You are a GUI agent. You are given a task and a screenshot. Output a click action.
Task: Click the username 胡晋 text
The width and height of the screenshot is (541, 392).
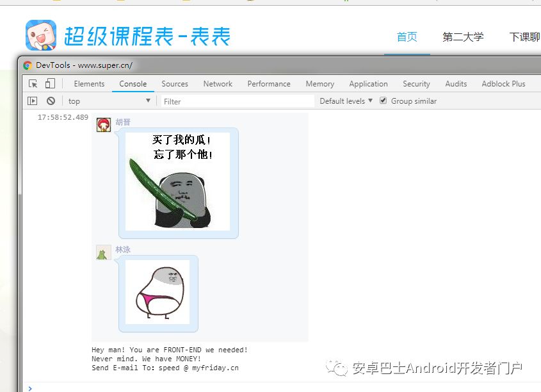(123, 122)
